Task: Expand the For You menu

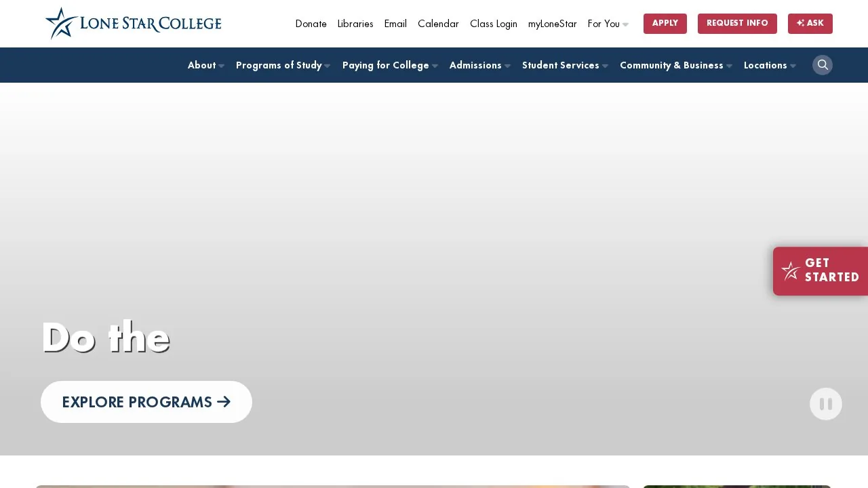Action: 608,24
